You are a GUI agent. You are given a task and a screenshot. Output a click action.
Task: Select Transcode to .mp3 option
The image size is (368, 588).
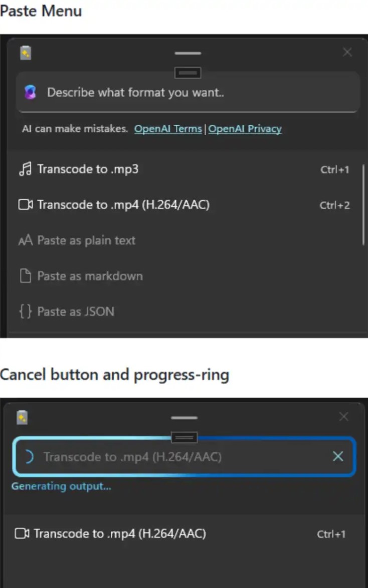pos(88,169)
